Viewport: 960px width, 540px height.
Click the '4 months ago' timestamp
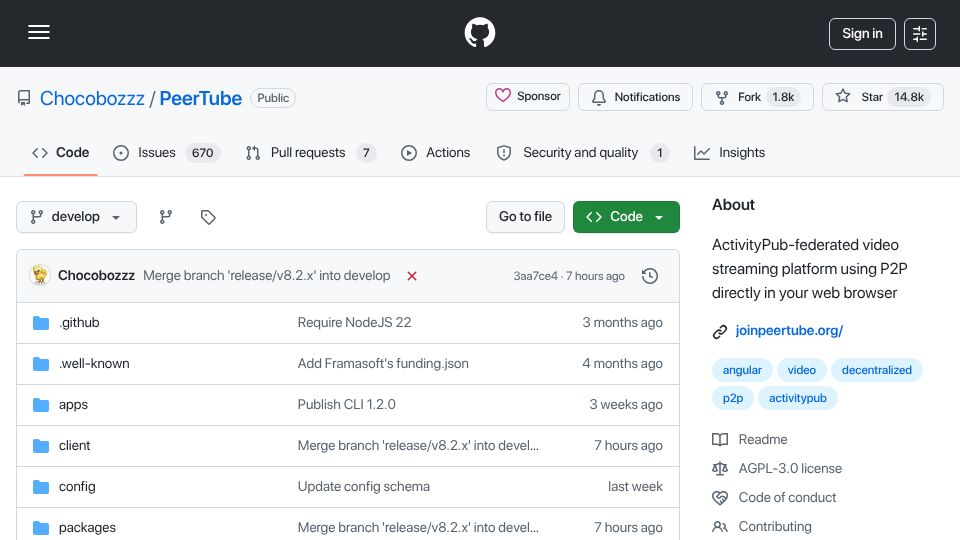coord(622,364)
